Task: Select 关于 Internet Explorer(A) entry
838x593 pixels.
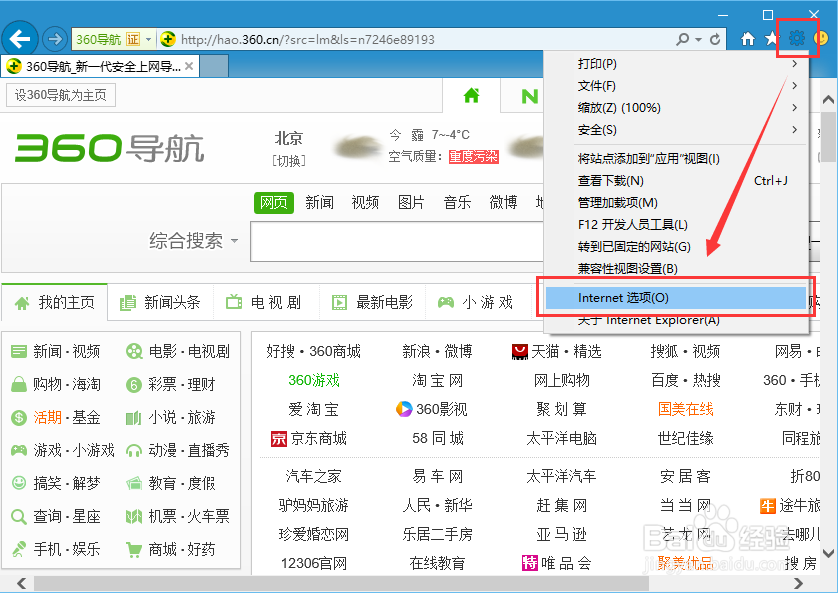Action: [x=676, y=321]
